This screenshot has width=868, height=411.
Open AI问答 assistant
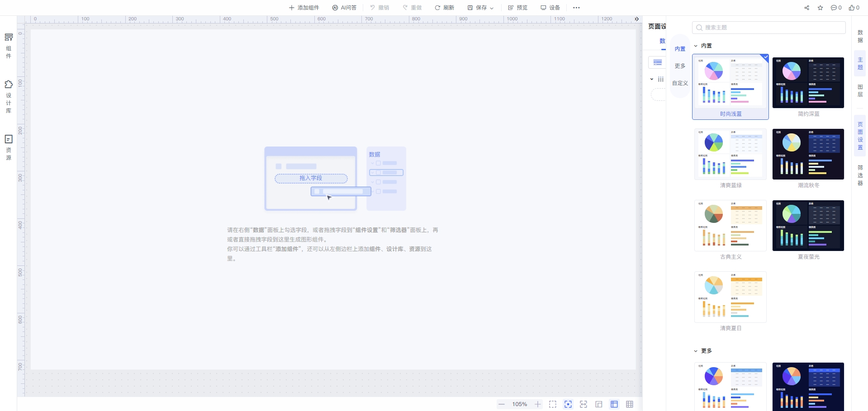coord(344,8)
